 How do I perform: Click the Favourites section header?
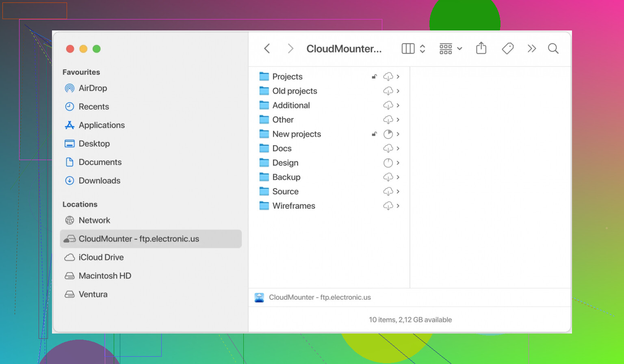[x=81, y=72]
